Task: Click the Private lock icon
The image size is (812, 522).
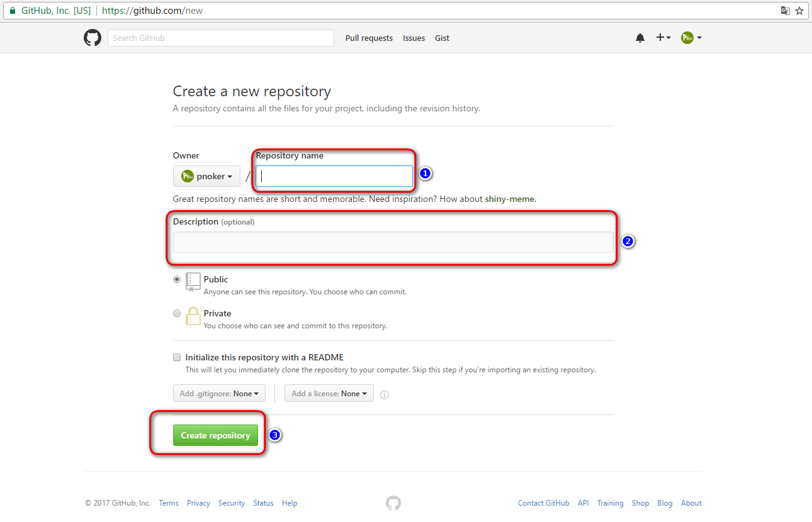Action: coord(193,316)
